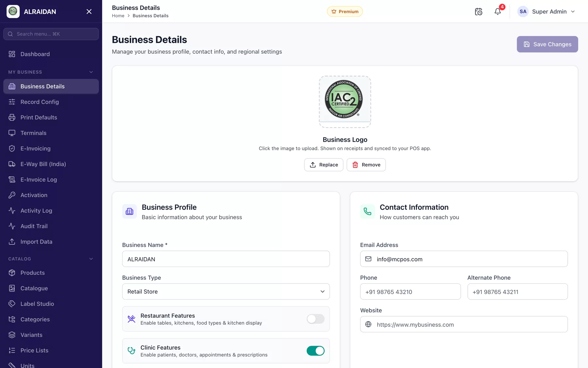
Task: Open E-Invoice Log icon
Action: click(12, 180)
